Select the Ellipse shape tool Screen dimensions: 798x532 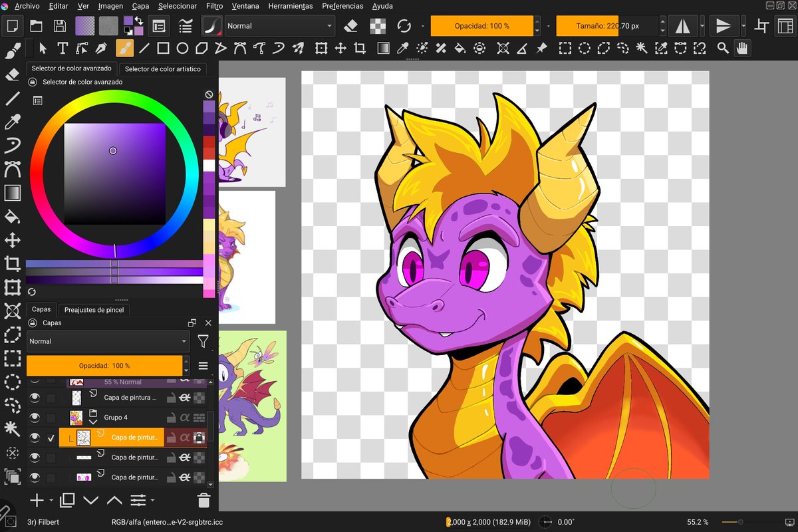coord(182,48)
